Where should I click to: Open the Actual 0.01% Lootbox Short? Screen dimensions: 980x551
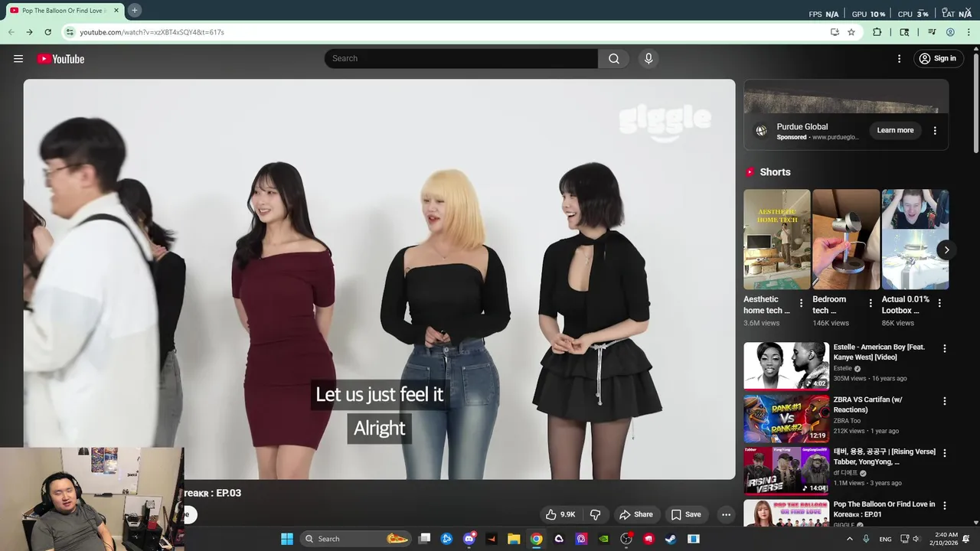(915, 240)
